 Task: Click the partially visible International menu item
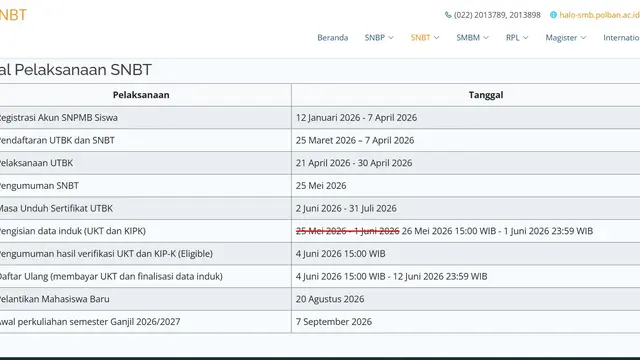[621, 38]
